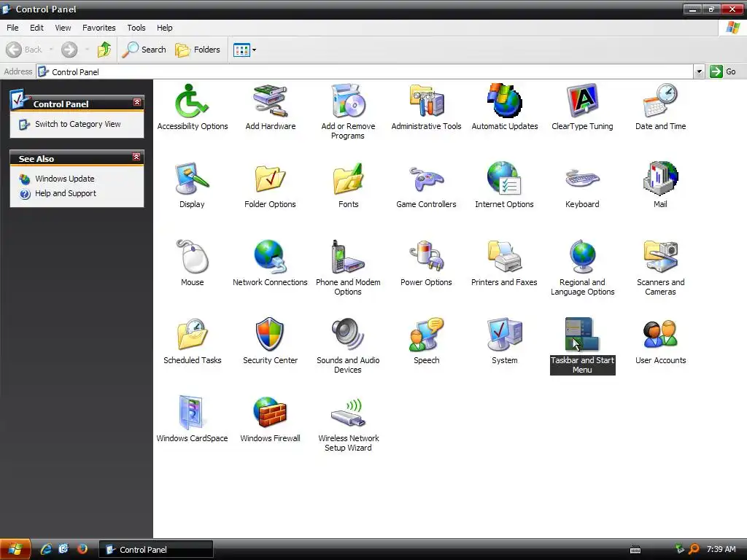Click the Start button
747x560 pixels.
tap(16, 550)
